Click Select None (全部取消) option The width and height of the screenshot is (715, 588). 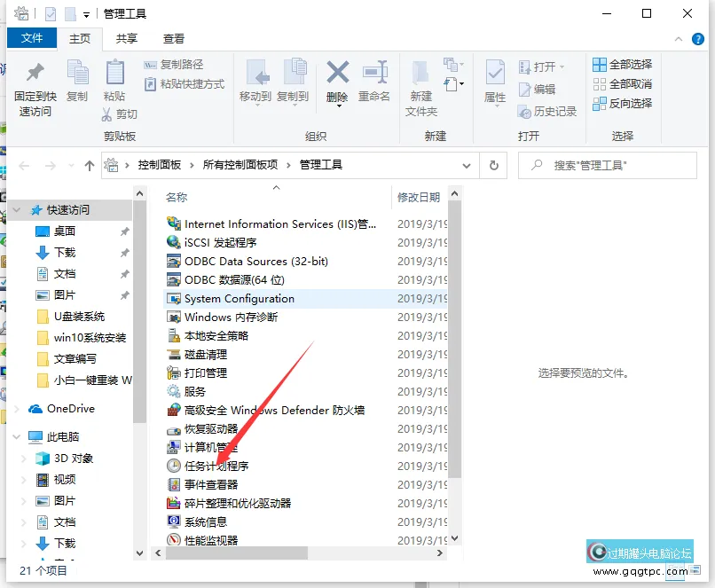pyautogui.click(x=621, y=83)
